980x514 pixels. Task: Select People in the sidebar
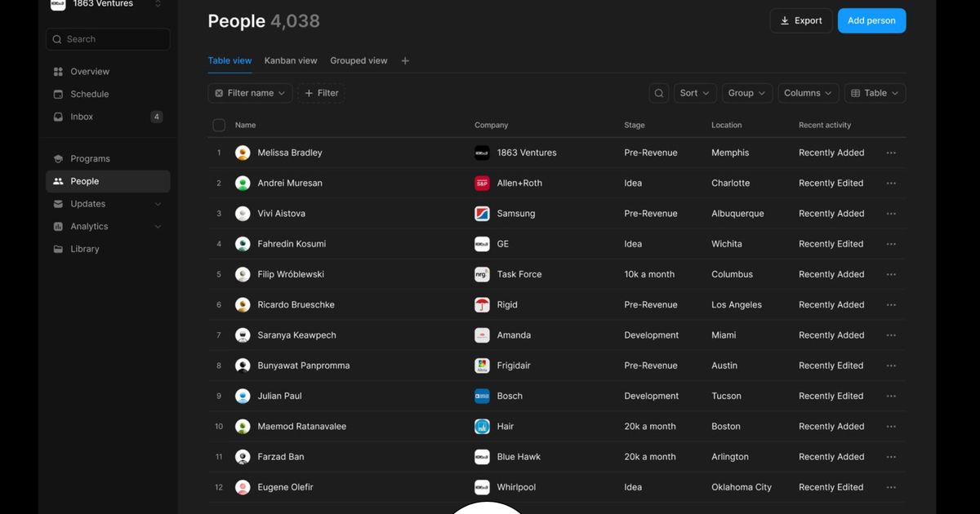[x=86, y=180]
